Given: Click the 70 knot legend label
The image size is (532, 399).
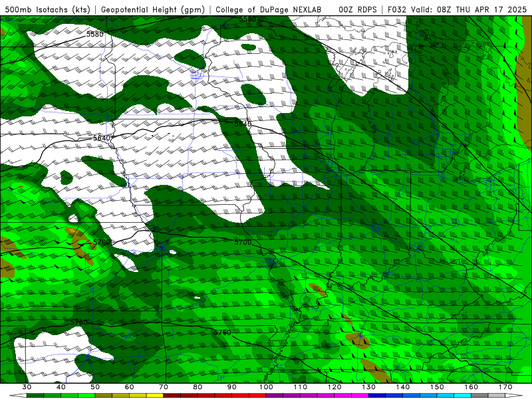Looking at the screenshot, I should [164, 387].
